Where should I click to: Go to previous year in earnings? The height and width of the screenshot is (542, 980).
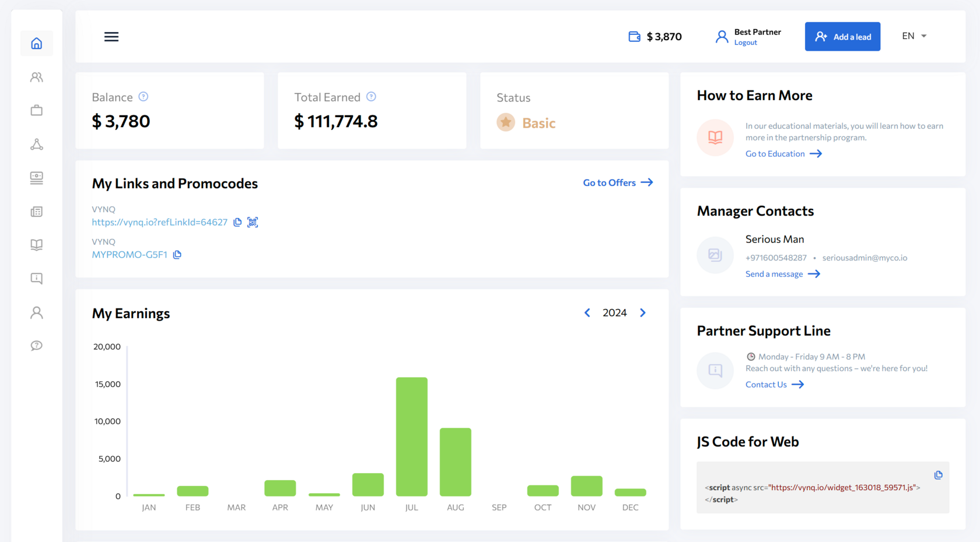(x=587, y=313)
